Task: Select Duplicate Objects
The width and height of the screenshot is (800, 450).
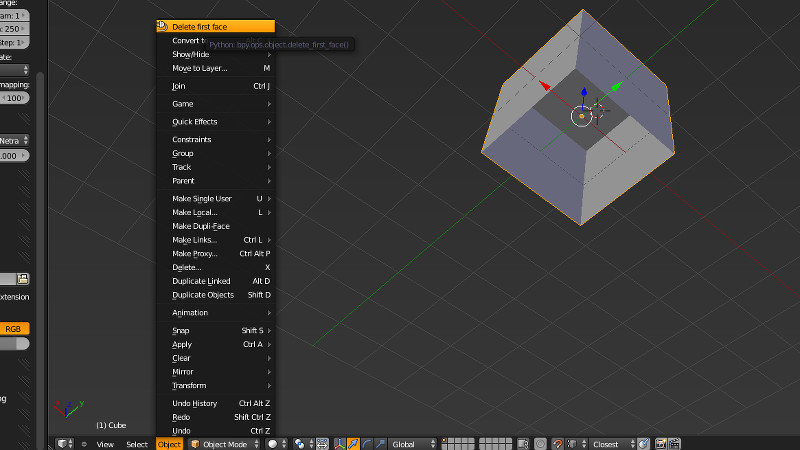Action: coord(215,295)
